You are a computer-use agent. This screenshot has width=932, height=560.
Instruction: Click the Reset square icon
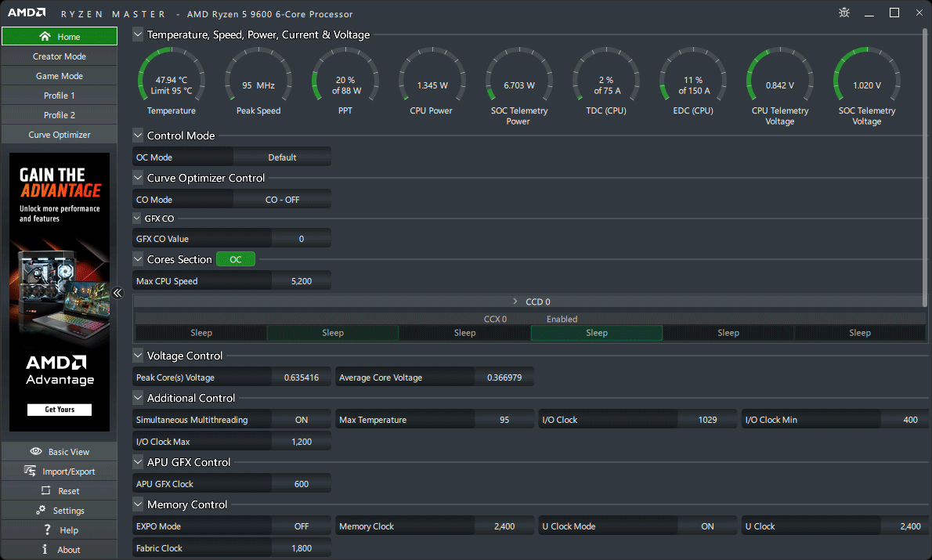click(45, 490)
